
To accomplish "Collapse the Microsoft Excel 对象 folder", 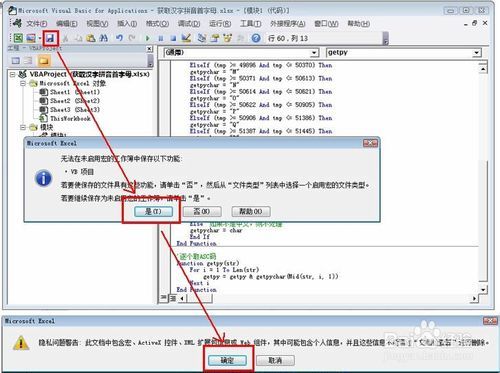I will (x=23, y=83).
